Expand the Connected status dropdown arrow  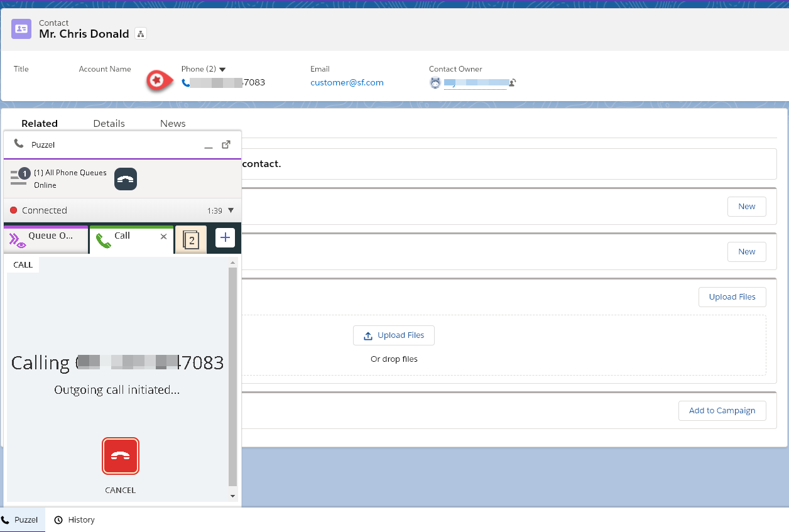[x=231, y=210]
